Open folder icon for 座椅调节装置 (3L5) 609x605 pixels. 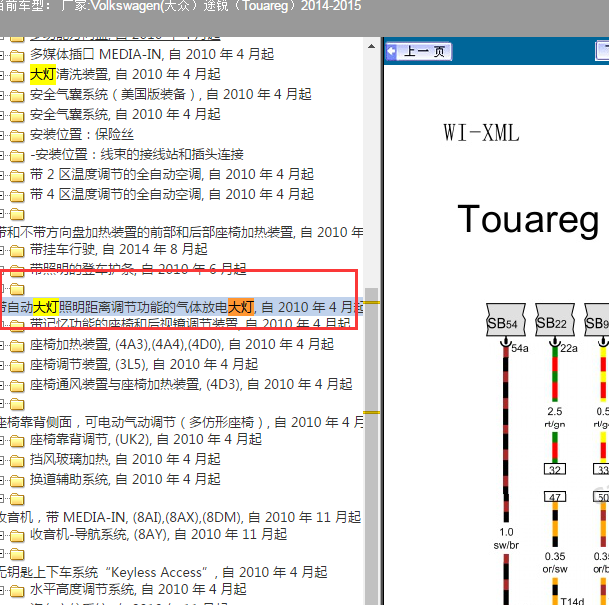point(17,366)
